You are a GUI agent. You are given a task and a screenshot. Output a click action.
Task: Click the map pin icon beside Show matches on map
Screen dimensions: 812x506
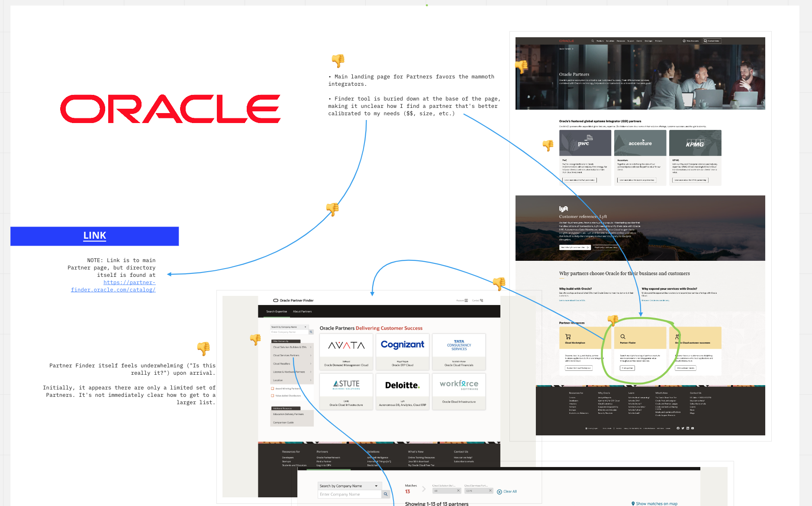(633, 503)
